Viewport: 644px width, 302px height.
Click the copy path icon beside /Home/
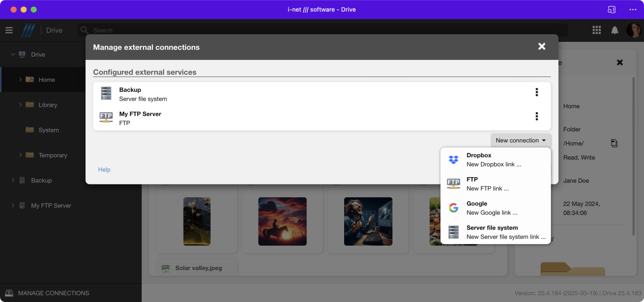614,143
